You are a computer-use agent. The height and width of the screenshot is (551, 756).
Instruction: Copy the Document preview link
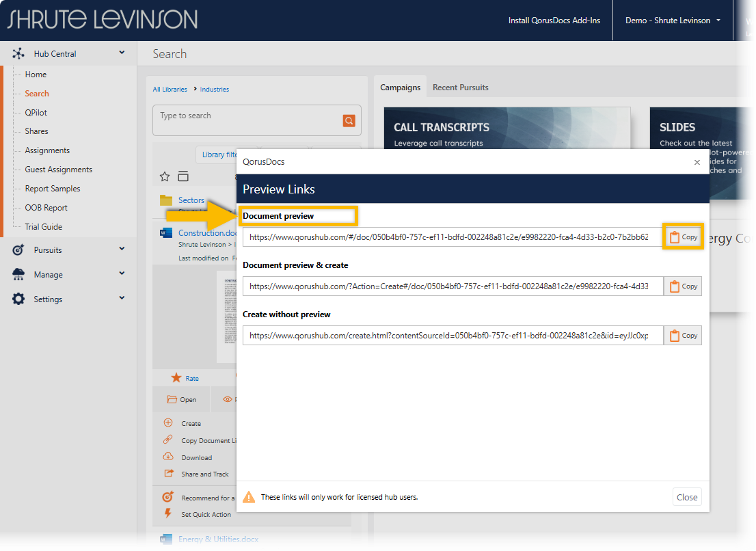[x=683, y=237]
